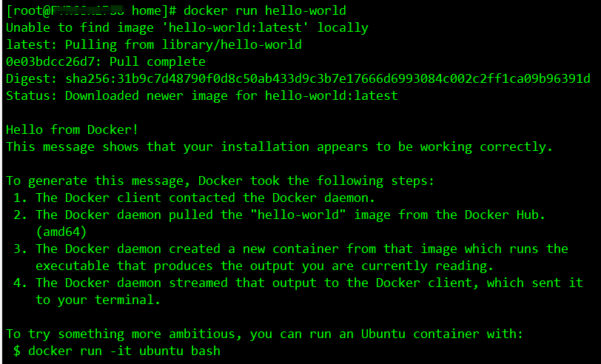Click step 1 about Docker client
601x364 pixels.
click(x=194, y=198)
